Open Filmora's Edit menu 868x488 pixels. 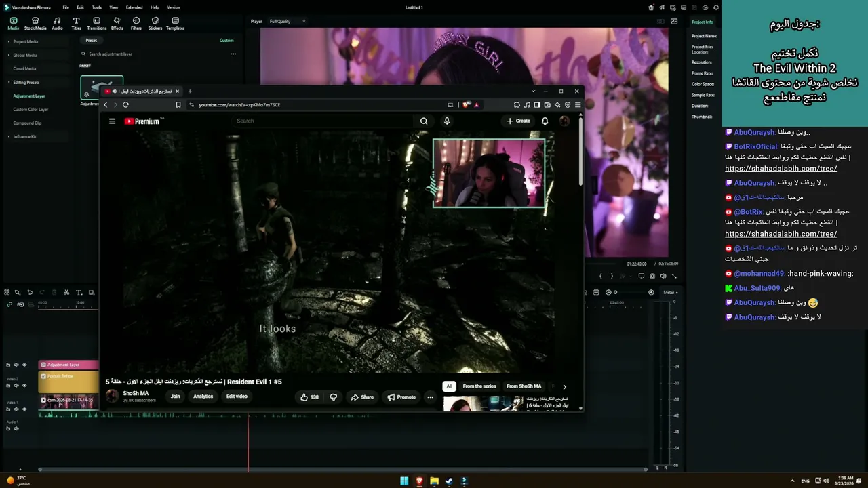pyautogui.click(x=80, y=7)
